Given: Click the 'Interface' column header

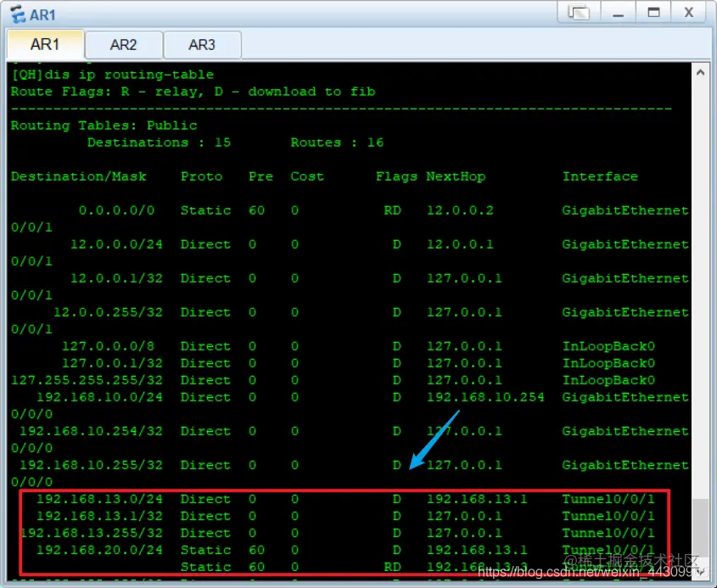Looking at the screenshot, I should point(600,176).
